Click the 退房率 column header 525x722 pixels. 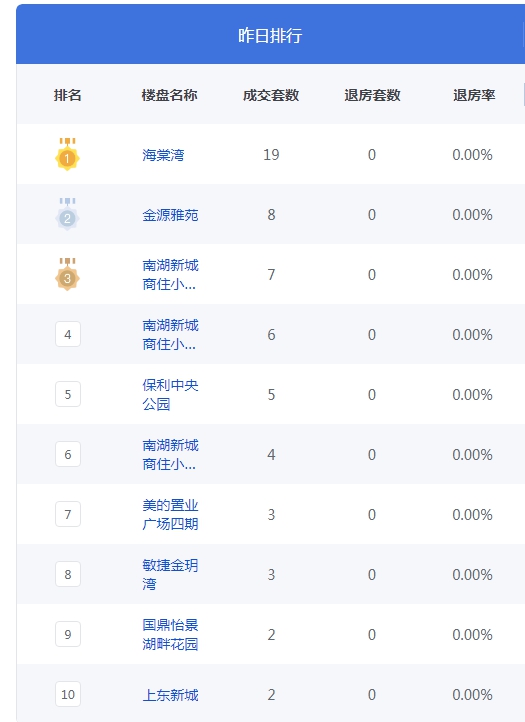click(474, 95)
